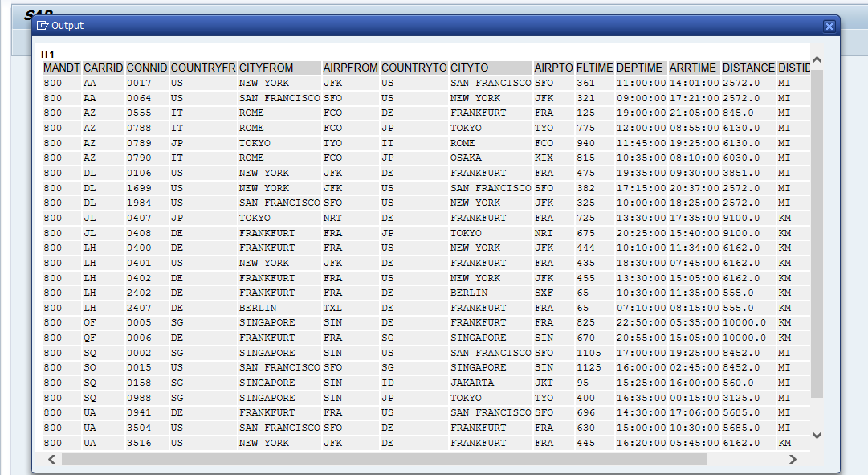
Task: Select the CITYFROM column header
Action: (279, 68)
